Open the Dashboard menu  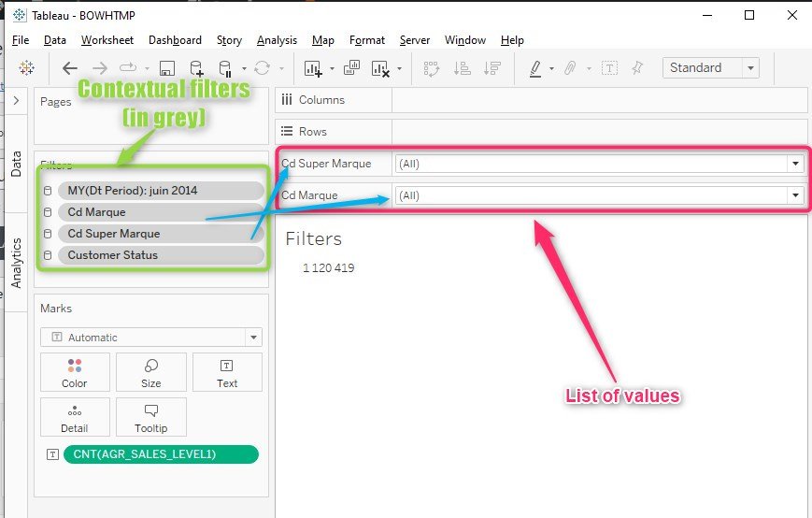pos(175,40)
